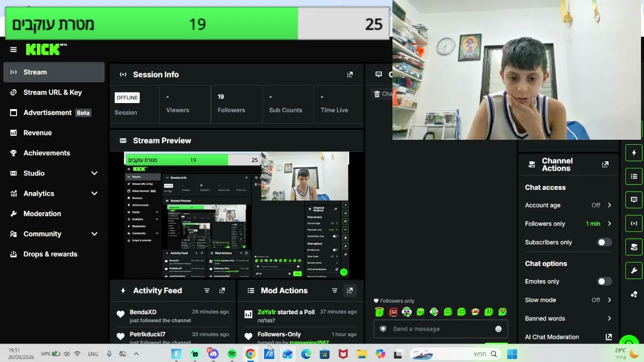Open Google Chrome from the taskbar
644x362 pixels.
[250, 354]
